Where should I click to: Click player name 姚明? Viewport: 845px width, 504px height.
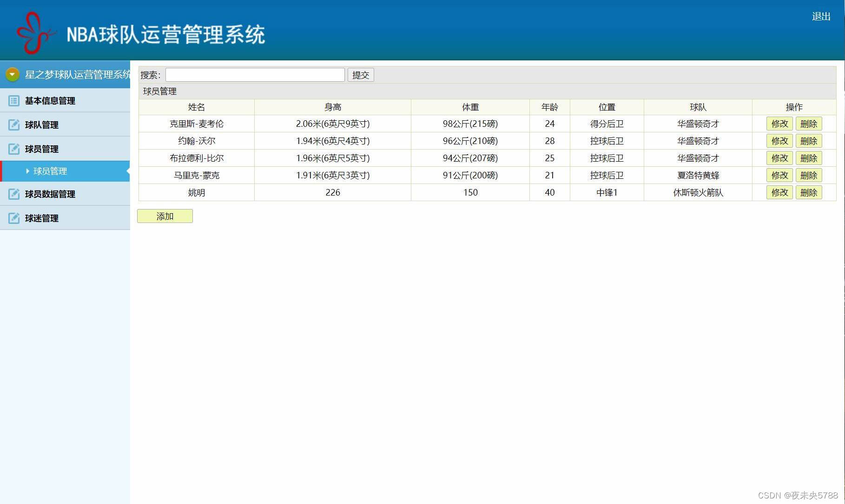tap(197, 193)
